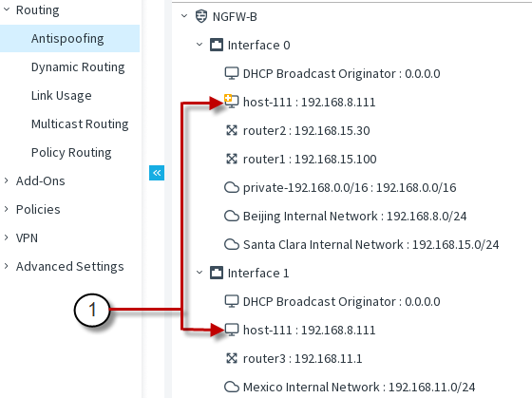Collapse the Interface 1 branch
Screen dimensions: 532x398
pos(199,273)
